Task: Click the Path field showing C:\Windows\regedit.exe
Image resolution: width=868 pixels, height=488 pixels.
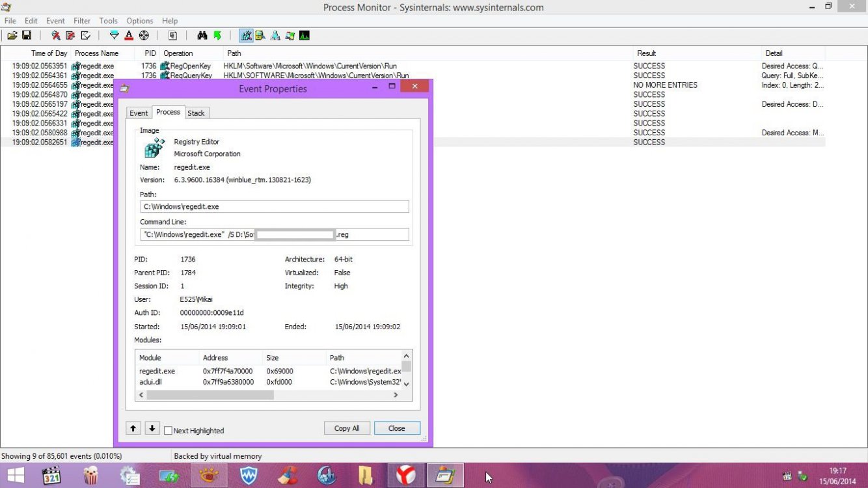Action: tap(275, 206)
